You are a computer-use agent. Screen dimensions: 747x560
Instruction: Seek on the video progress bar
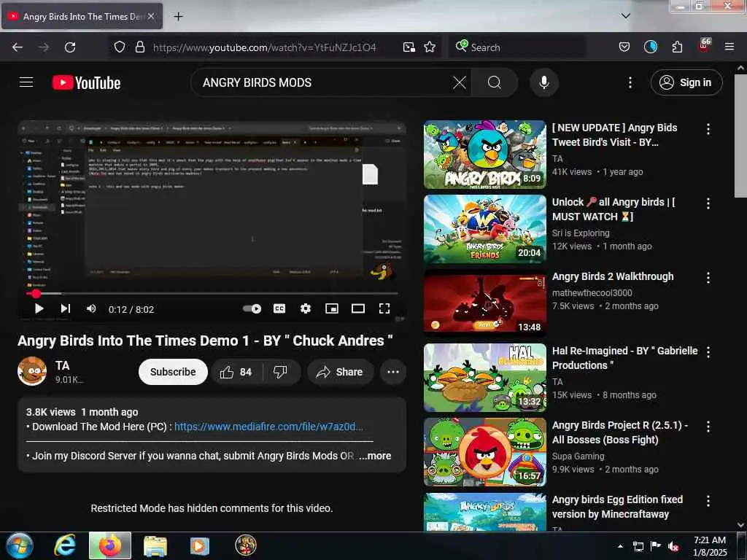point(212,293)
